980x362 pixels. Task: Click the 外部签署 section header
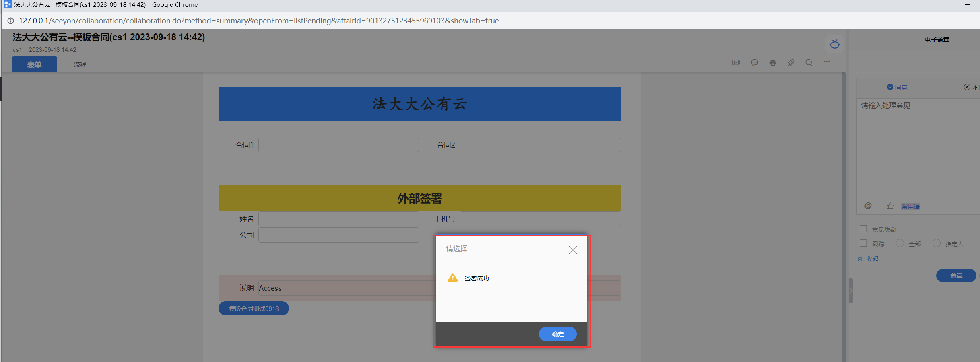(420, 198)
